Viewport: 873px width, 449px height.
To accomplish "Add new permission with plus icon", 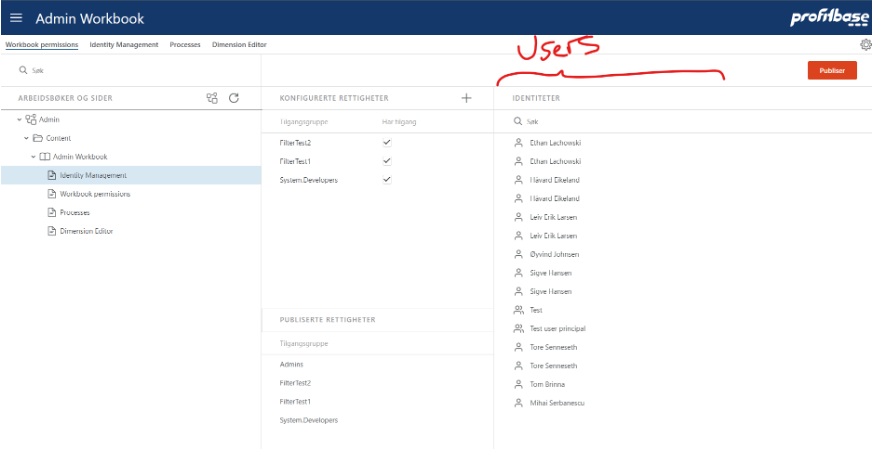I will (466, 98).
